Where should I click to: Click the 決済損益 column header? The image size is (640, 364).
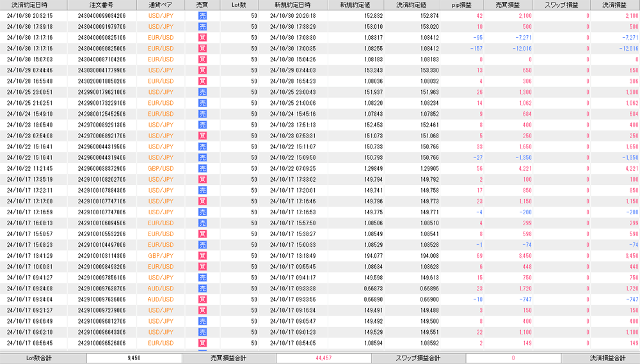tap(615, 5)
